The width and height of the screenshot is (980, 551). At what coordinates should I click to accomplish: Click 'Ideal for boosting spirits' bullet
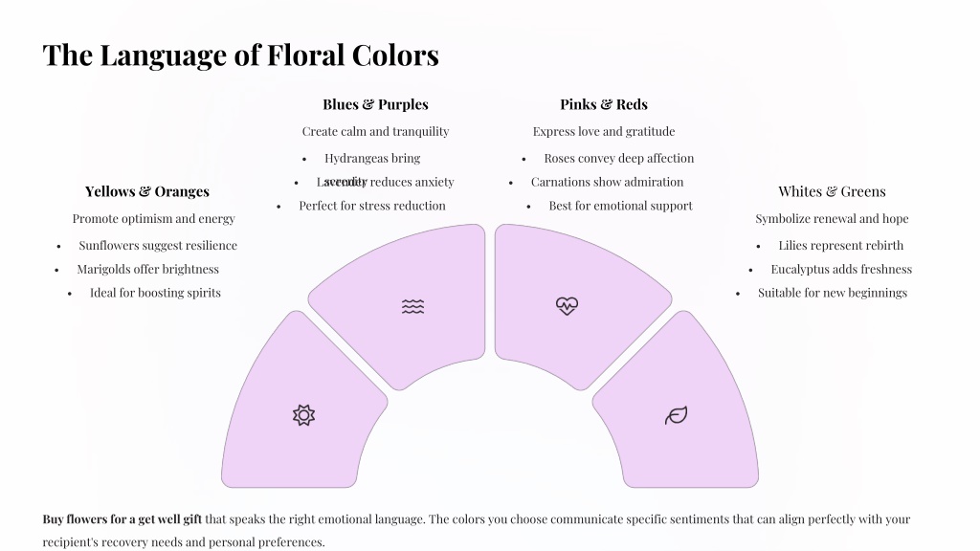tap(155, 293)
